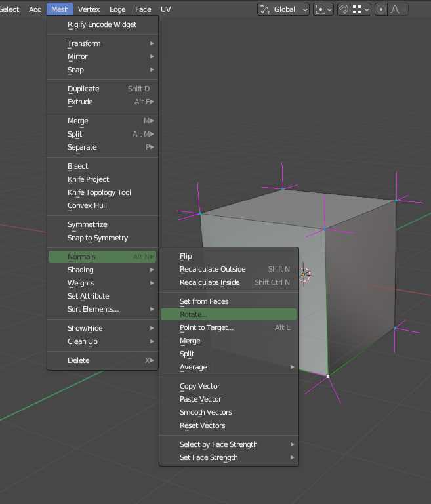This screenshot has width=431, height=504.
Task: Open the UV menu
Action: (x=165, y=9)
